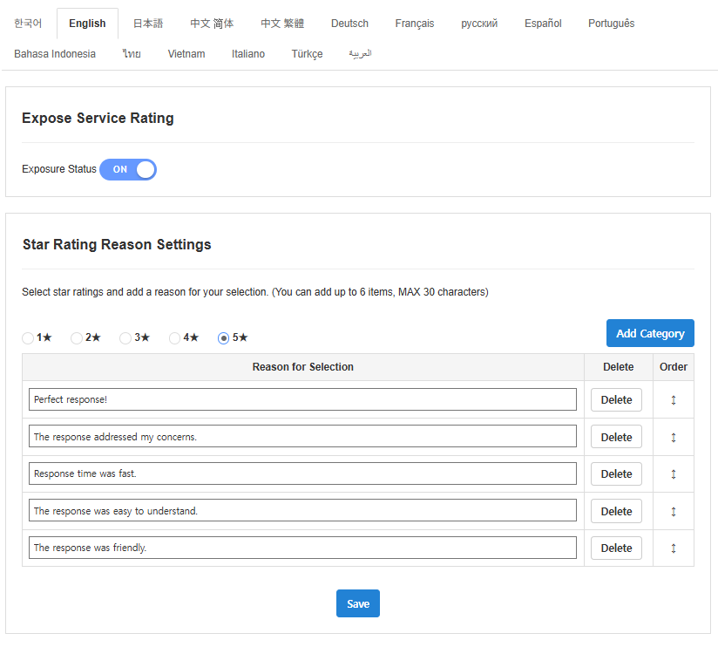Click the 'Response time was fast.' text field

302,474
